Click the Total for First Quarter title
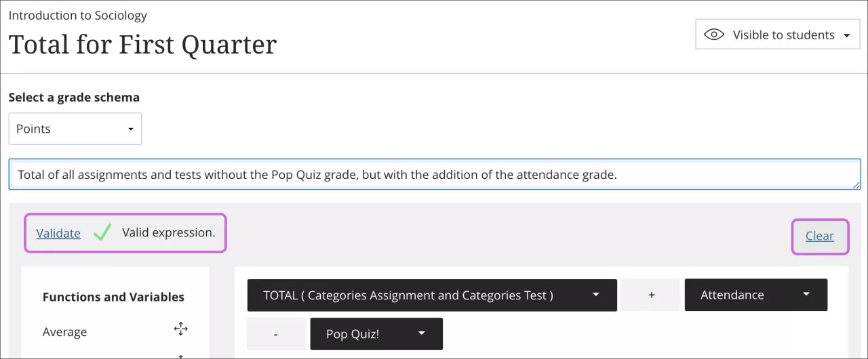The image size is (868, 359). click(x=142, y=45)
